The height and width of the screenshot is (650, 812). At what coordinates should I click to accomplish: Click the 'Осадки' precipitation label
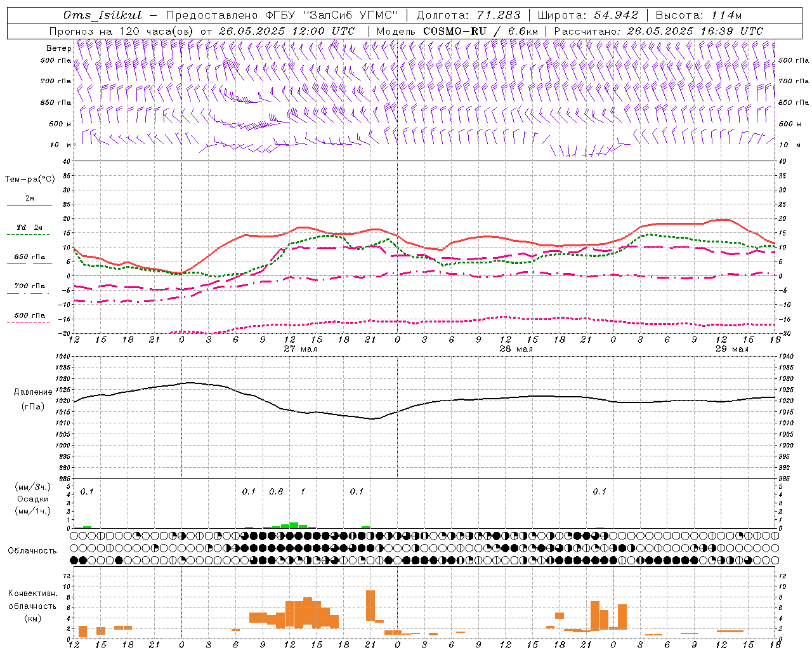(33, 499)
